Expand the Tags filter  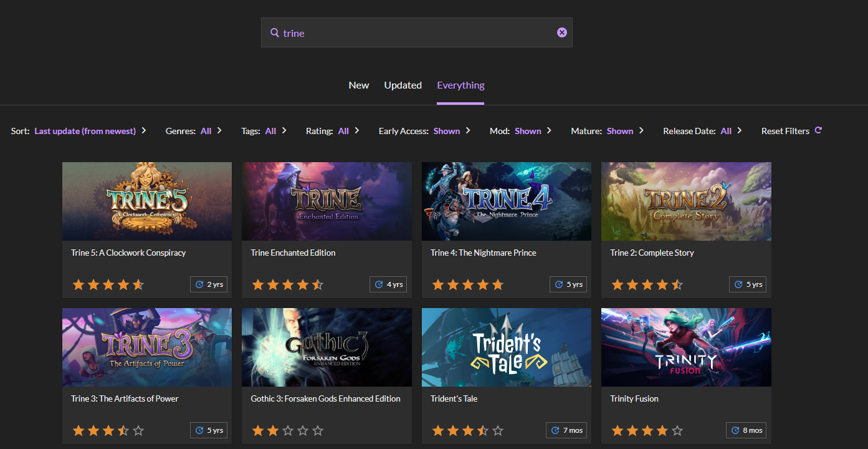(264, 131)
